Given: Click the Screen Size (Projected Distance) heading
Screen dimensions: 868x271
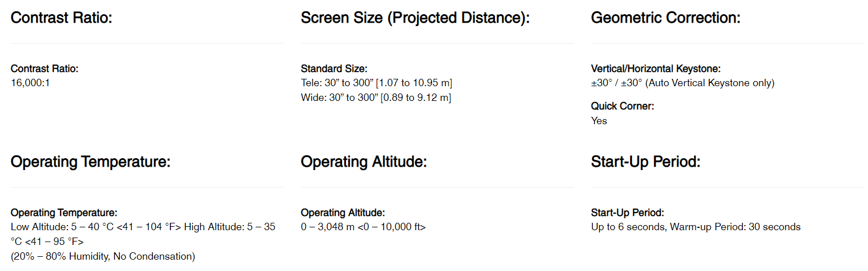Looking at the screenshot, I should (x=414, y=18).
